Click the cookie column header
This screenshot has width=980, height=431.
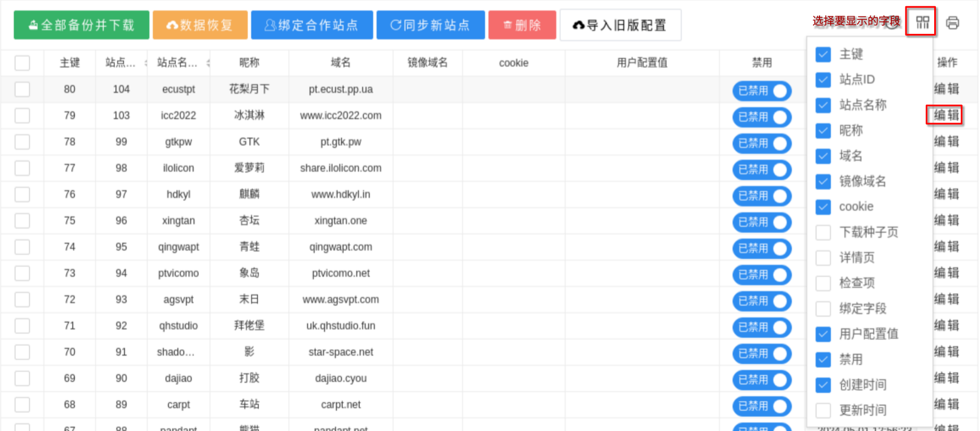pyautogui.click(x=514, y=63)
